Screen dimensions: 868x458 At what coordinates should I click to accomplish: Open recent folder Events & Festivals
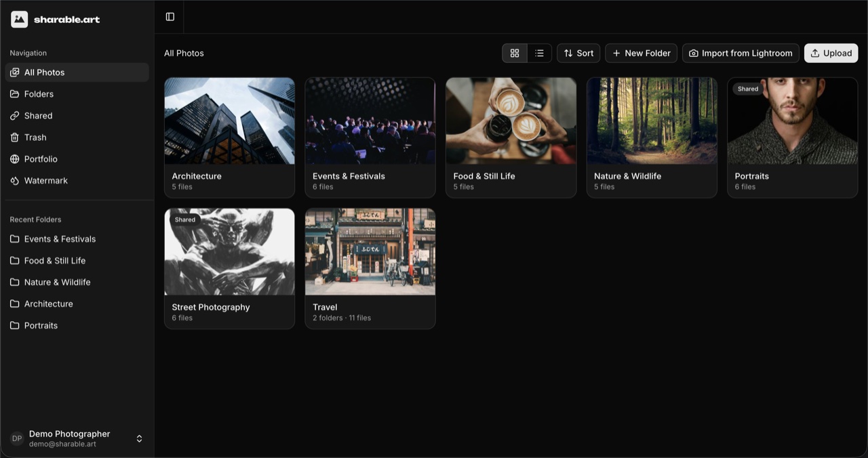[77, 239]
